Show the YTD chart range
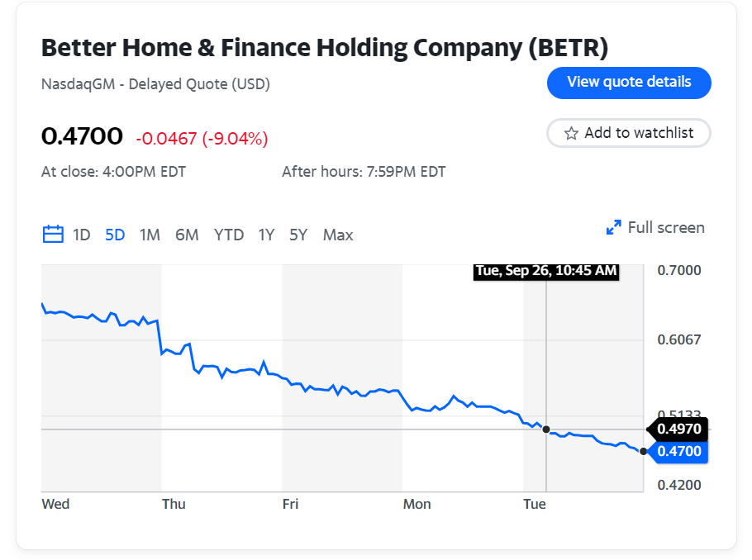This screenshot has width=752, height=560. click(229, 235)
